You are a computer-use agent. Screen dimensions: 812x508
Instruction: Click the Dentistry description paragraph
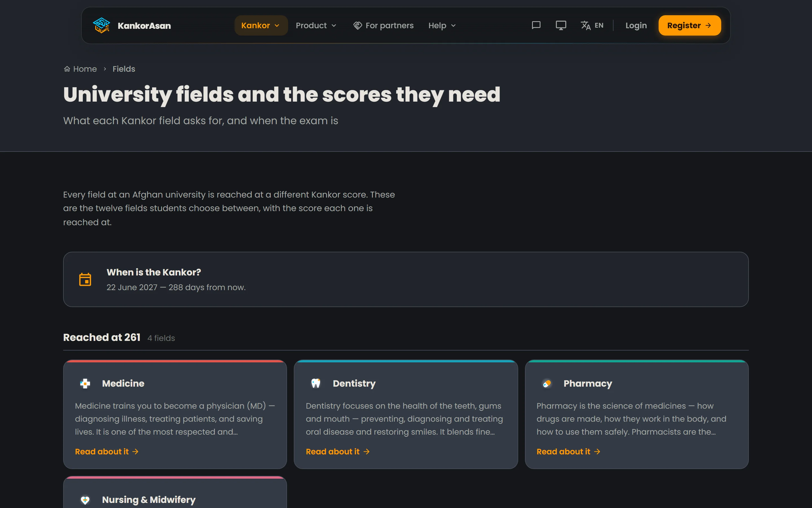pos(404,419)
